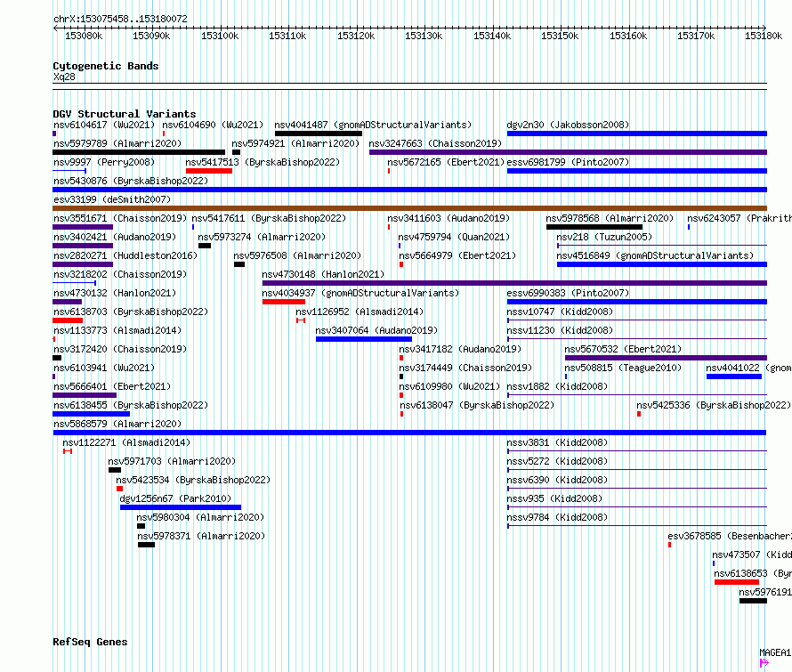Click the MAGEA1 gene arrow glyph
Viewport: 792px width, 672px height.
coord(764,663)
